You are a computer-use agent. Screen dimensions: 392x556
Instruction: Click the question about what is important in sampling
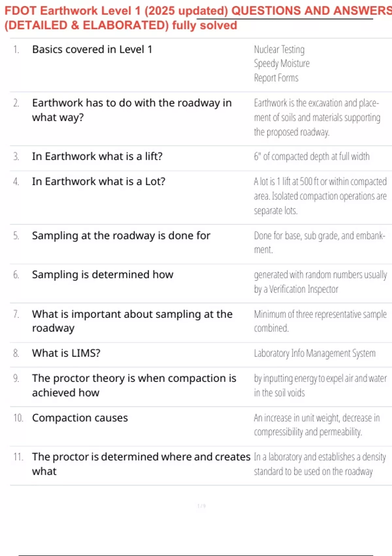click(x=132, y=321)
